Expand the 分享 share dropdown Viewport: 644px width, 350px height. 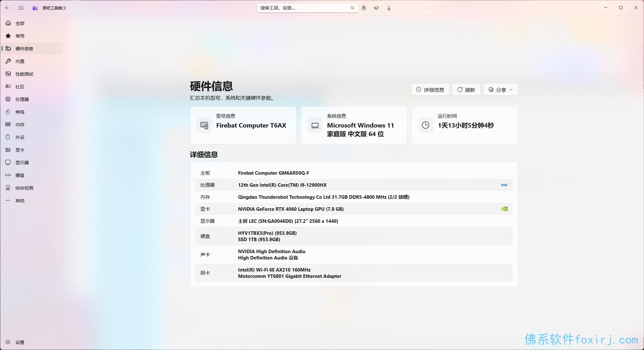500,90
